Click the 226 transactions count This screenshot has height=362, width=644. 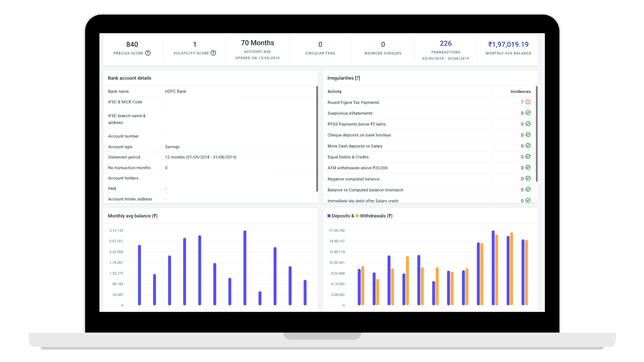(445, 44)
